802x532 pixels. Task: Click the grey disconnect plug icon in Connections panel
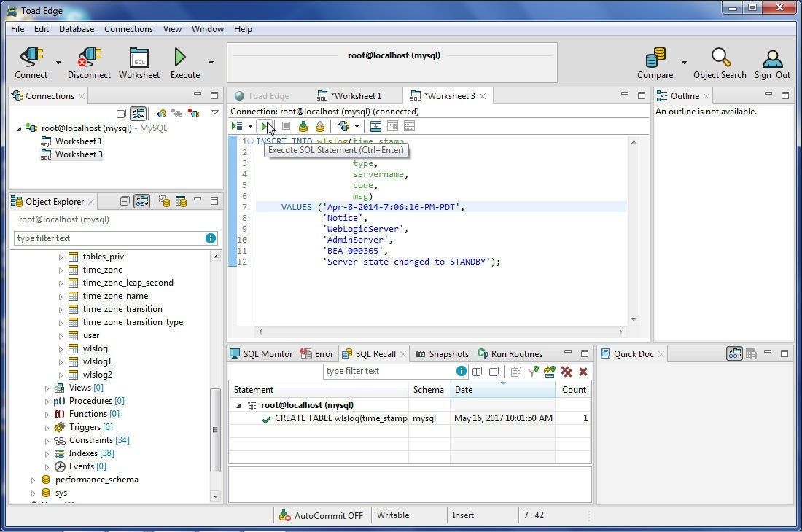(177, 113)
